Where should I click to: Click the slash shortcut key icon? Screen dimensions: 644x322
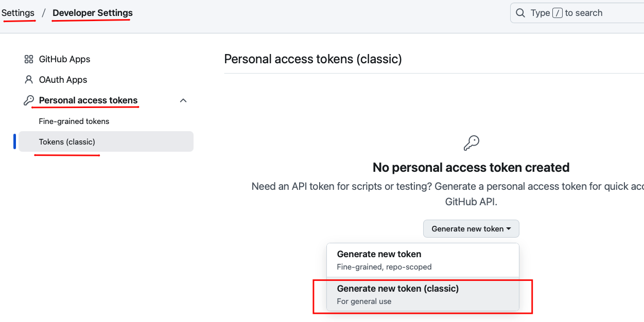pos(557,13)
